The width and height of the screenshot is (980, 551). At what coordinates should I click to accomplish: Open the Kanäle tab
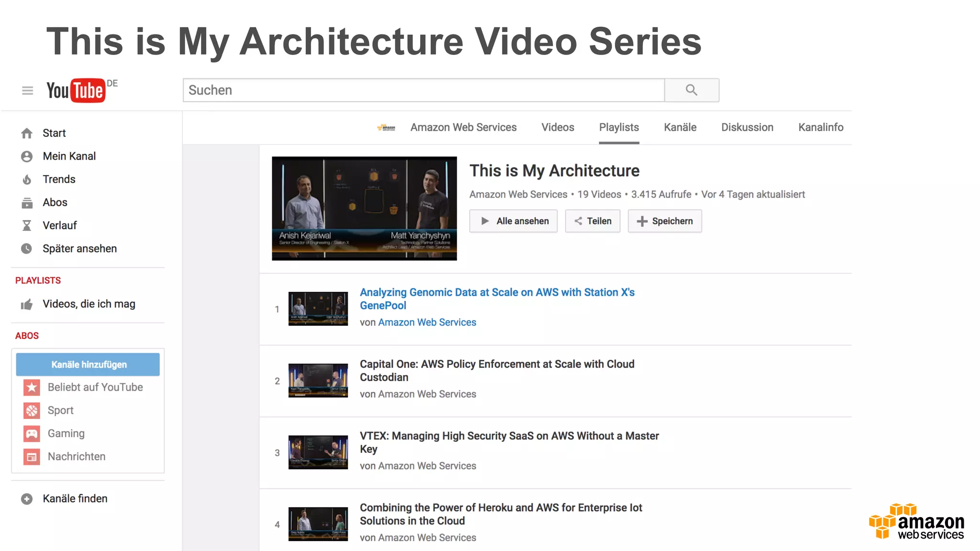click(680, 127)
